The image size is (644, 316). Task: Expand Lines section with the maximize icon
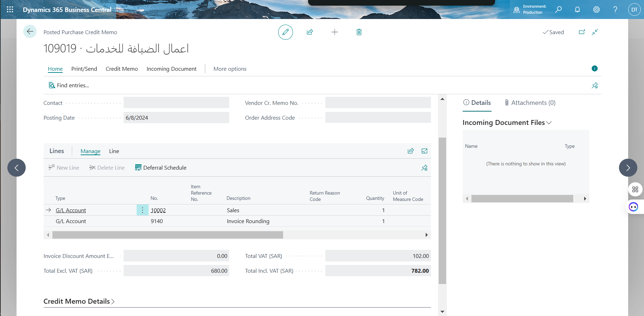click(424, 151)
